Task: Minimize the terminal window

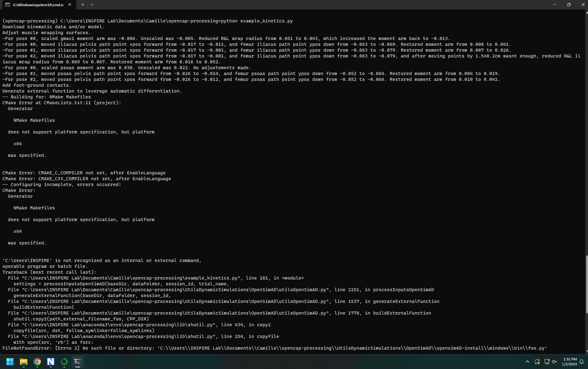Action: click(x=554, y=5)
